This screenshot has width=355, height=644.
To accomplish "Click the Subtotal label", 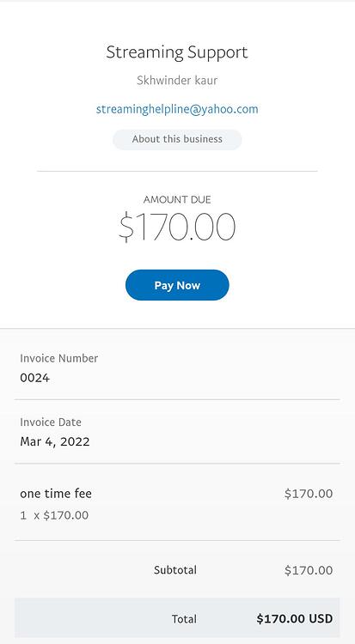I will pos(175,570).
